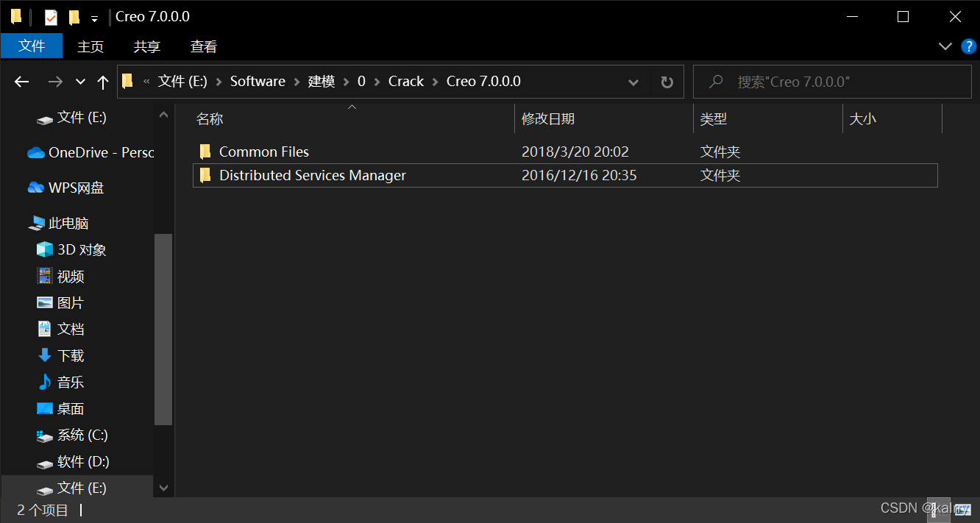The image size is (980, 523).
Task: Click the Distributed Services Manager folder icon
Action: (205, 175)
